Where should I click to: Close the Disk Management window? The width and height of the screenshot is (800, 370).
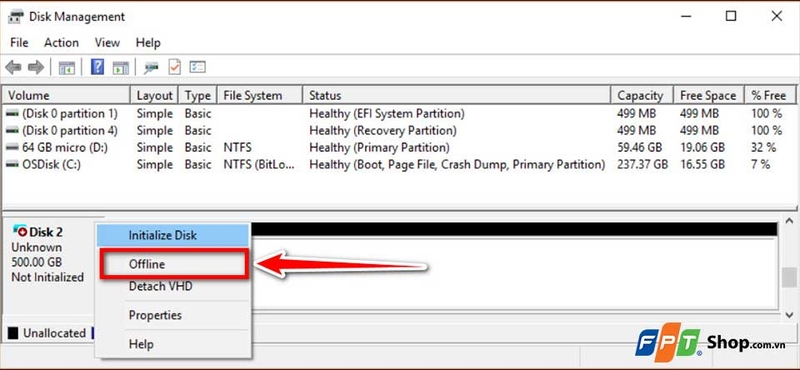point(777,16)
